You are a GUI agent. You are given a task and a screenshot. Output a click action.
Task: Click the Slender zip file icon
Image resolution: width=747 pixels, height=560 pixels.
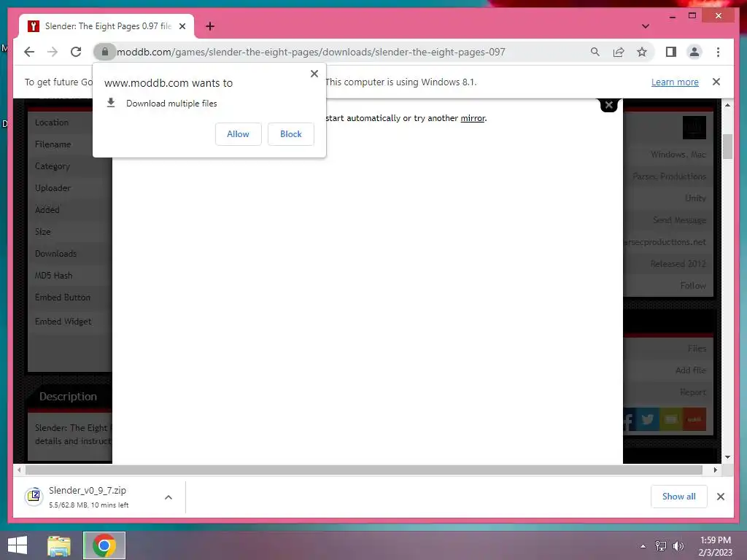pyautogui.click(x=34, y=497)
